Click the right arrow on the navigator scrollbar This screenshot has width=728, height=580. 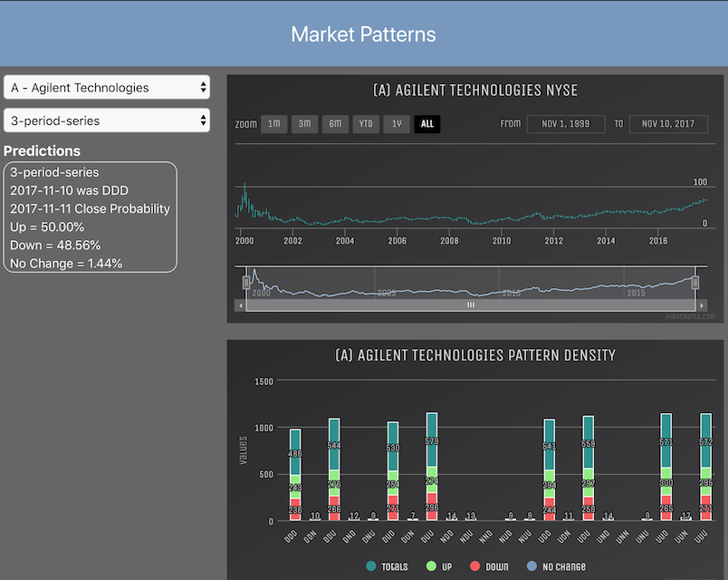point(704,304)
